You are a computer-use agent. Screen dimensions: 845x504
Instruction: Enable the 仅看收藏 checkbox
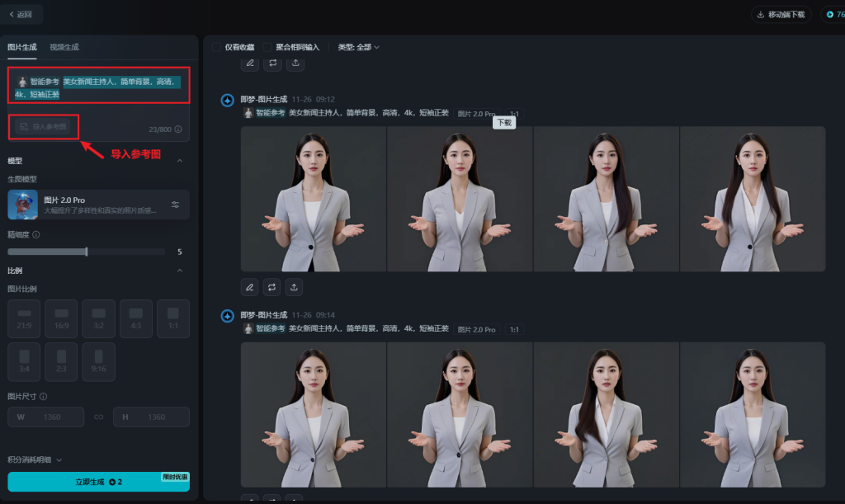click(216, 47)
